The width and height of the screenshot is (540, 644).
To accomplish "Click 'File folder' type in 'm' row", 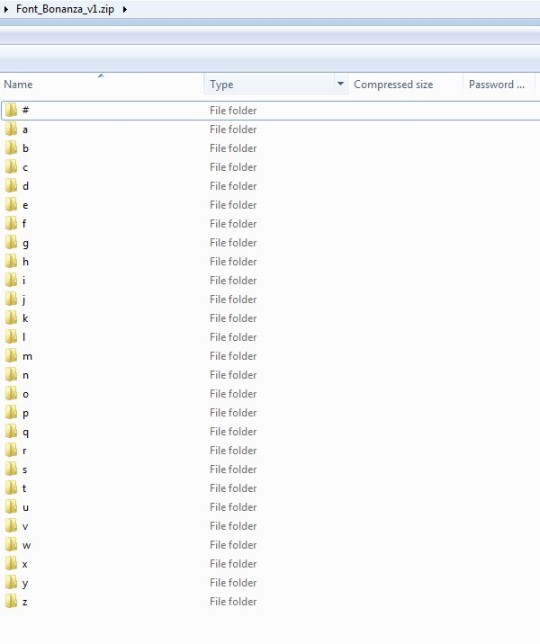I will pos(233,356).
